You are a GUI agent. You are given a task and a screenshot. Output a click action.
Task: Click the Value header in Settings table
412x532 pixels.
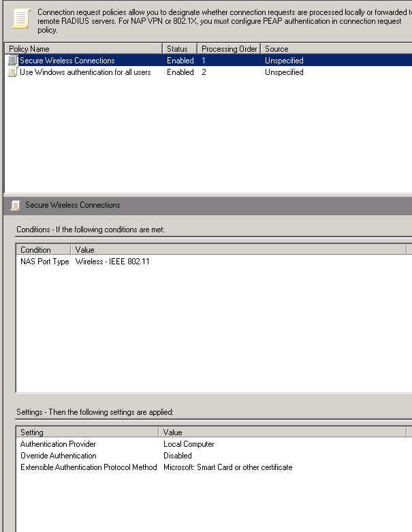[283, 433]
